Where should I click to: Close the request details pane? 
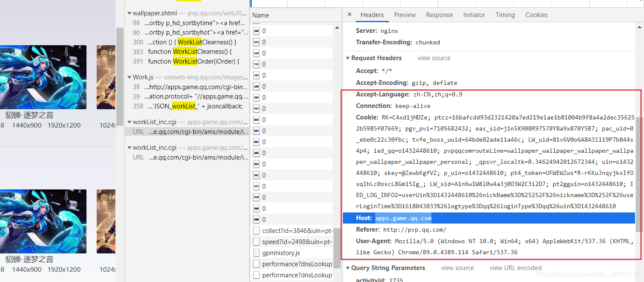[x=349, y=15]
